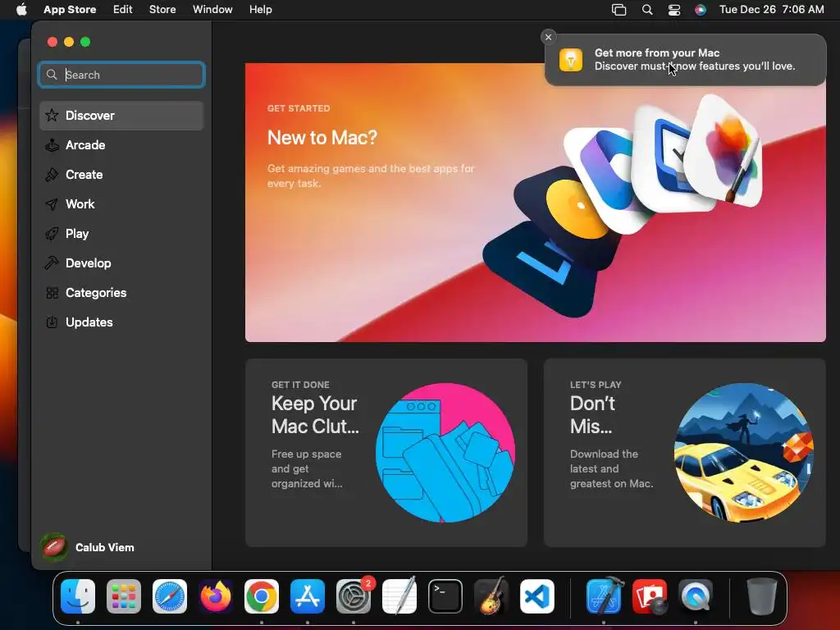Image resolution: width=840 pixels, height=630 pixels.
Task: Select the Develop section
Action: tap(121, 263)
